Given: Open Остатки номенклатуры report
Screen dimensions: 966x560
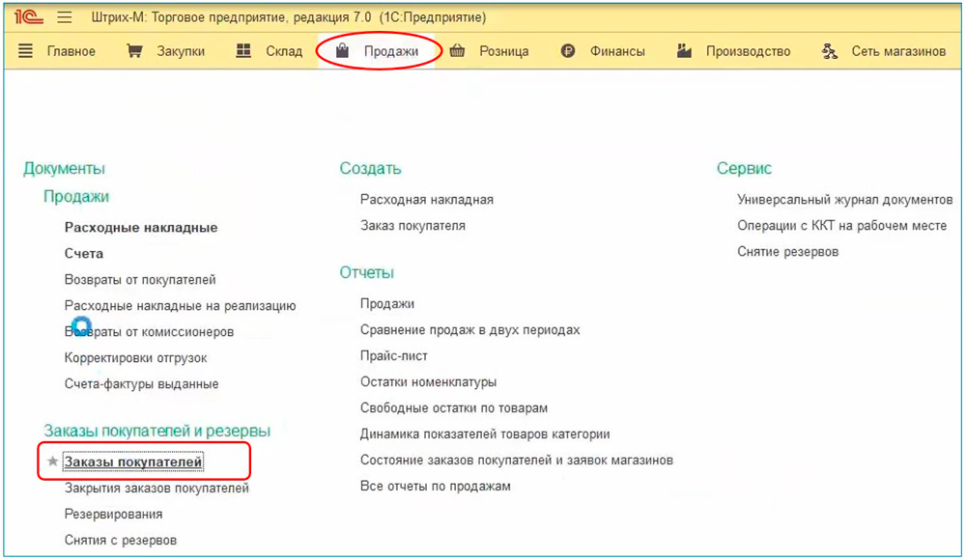Looking at the screenshot, I should (x=428, y=382).
